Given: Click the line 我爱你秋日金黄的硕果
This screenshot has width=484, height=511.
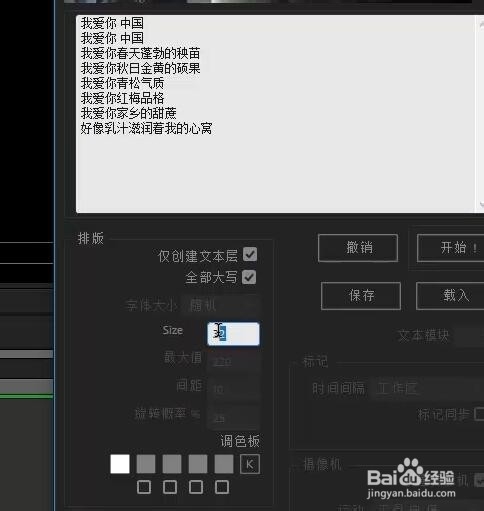Looking at the screenshot, I should point(140,68).
